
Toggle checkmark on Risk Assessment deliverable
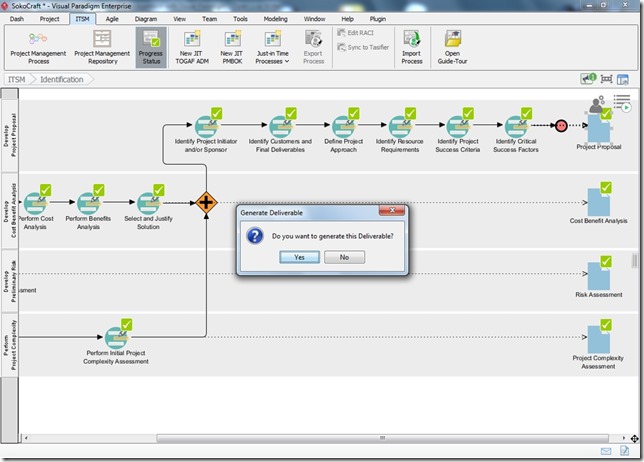(x=606, y=262)
